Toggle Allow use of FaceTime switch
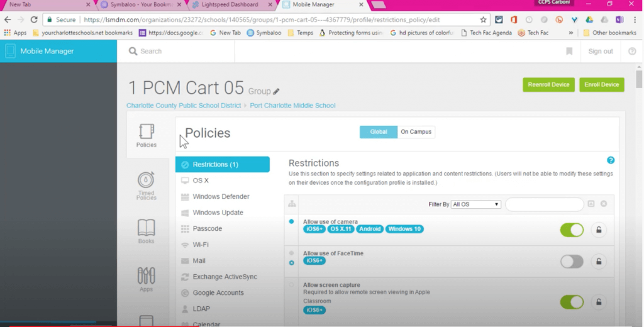The image size is (644, 327). click(x=572, y=261)
